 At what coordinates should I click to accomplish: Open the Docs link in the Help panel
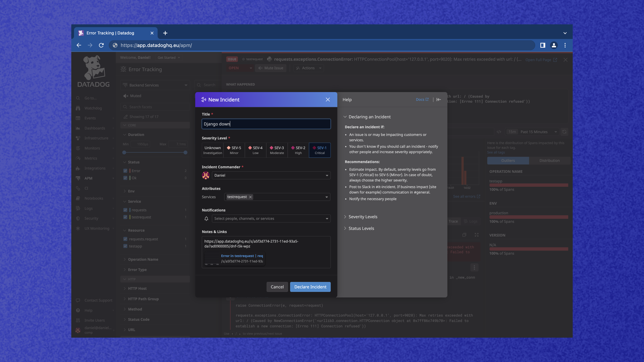422,99
